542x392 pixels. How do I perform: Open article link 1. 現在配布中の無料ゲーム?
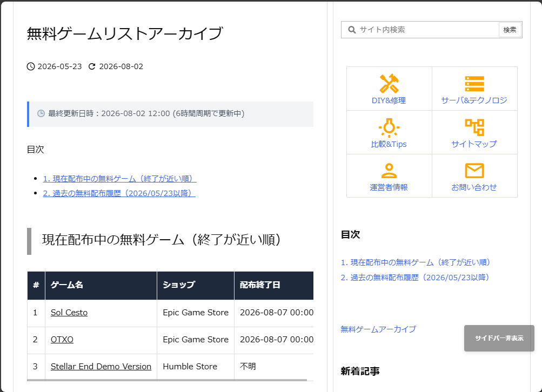pos(119,179)
